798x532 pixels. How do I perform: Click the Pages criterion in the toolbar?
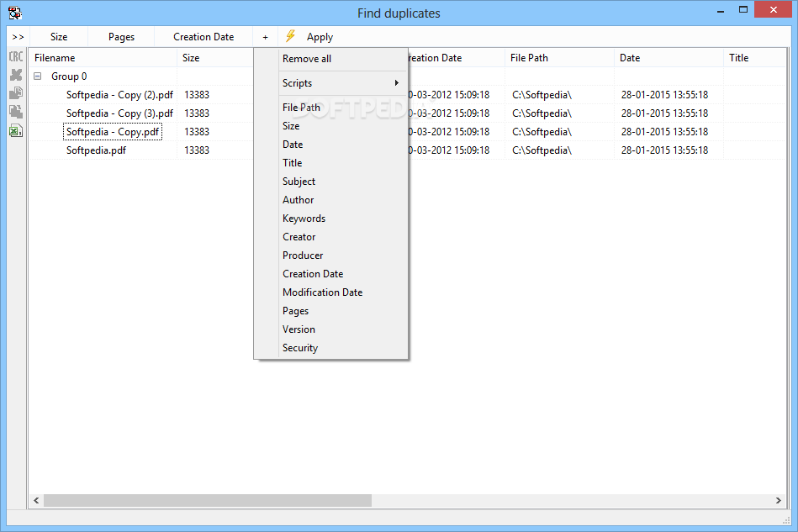[x=121, y=37]
